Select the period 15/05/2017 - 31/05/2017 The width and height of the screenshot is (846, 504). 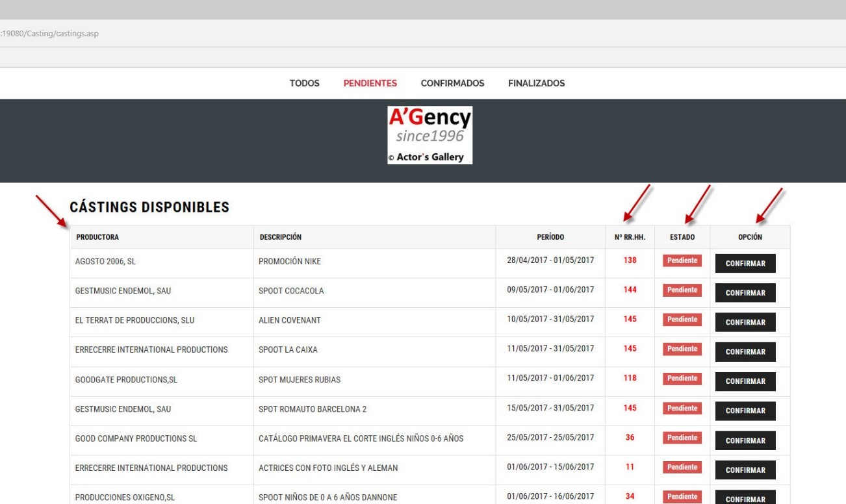550,408
